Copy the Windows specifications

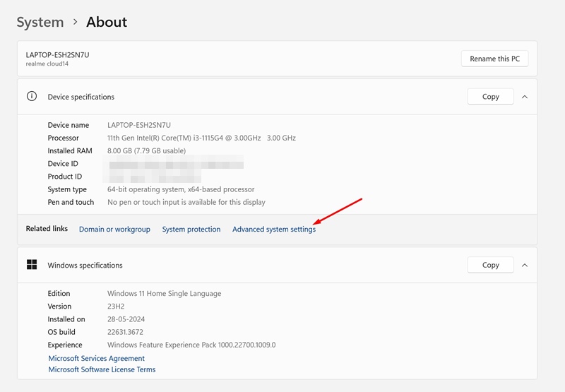(490, 265)
